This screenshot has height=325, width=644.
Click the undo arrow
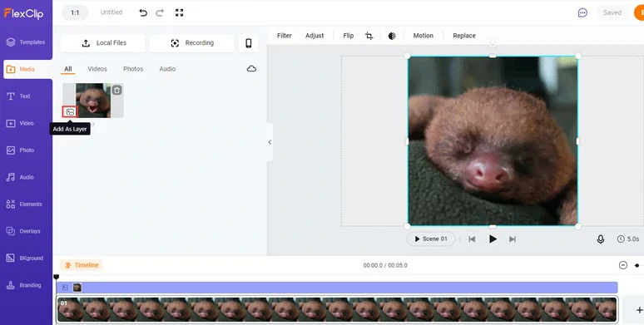point(143,12)
